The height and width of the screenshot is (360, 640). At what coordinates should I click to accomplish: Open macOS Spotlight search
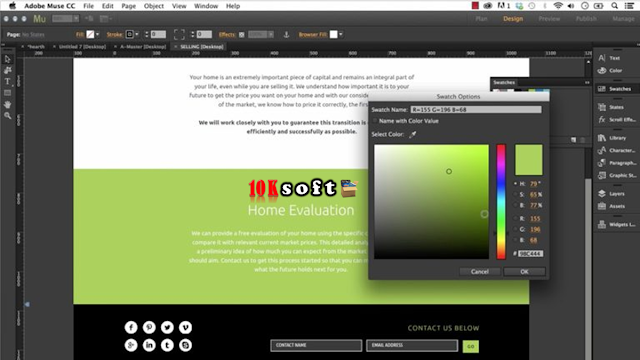coord(614,6)
